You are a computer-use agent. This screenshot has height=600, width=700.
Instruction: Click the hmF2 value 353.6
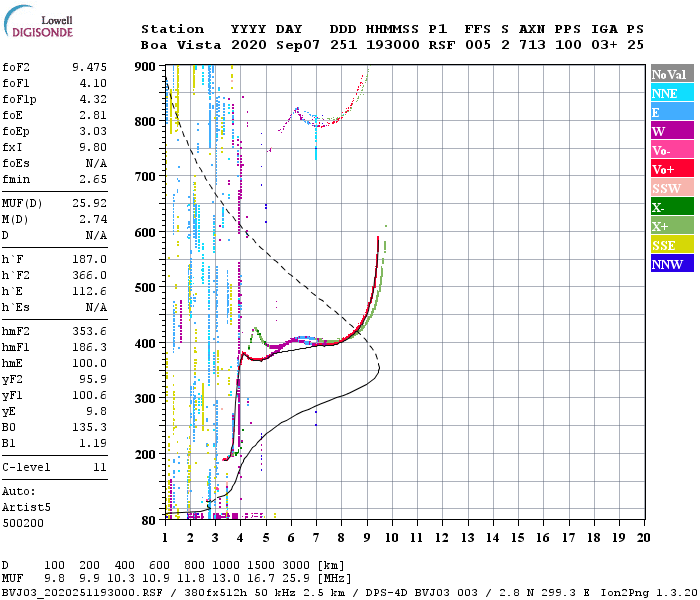89,331
